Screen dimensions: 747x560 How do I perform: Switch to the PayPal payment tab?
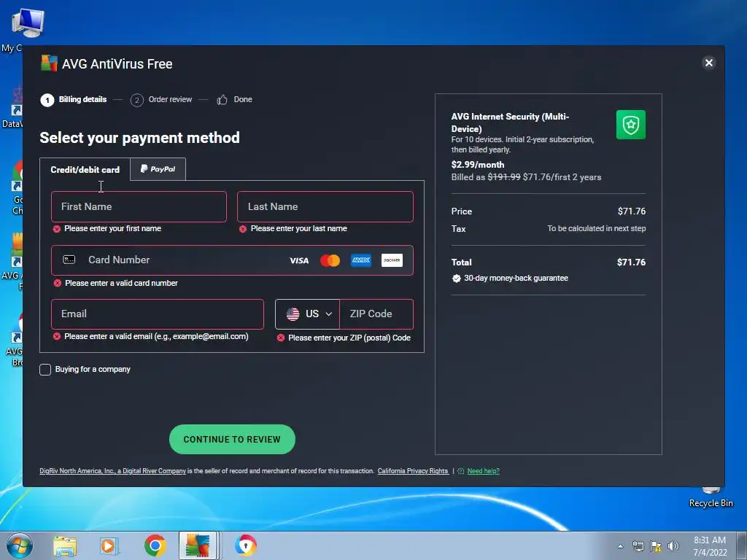[x=158, y=169]
